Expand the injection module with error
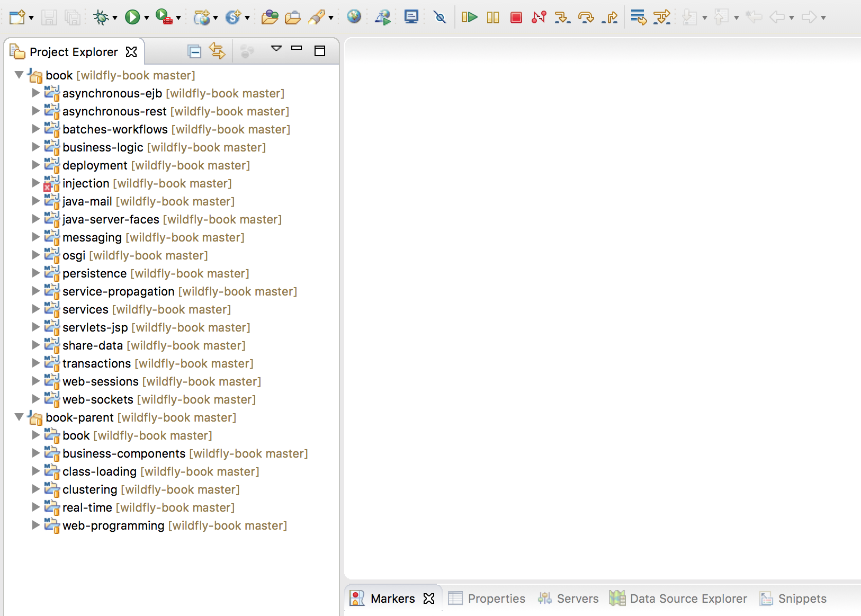The image size is (861, 616). pyautogui.click(x=36, y=183)
